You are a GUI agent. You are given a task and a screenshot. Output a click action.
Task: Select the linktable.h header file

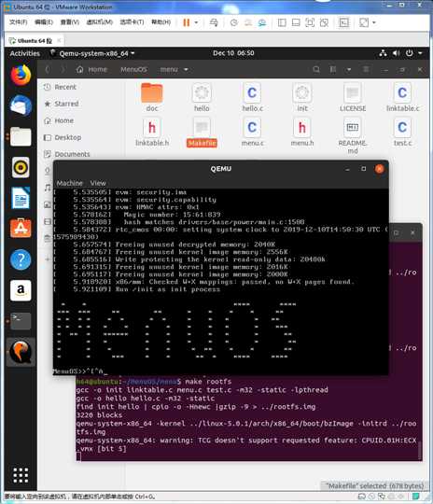152,133
